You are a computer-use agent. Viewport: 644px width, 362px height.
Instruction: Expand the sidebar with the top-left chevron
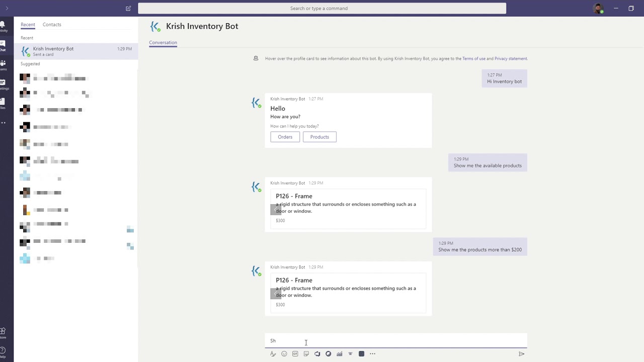click(7, 8)
